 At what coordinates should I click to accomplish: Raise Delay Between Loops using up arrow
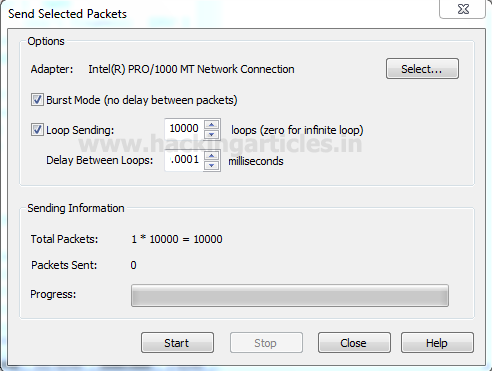click(x=211, y=156)
